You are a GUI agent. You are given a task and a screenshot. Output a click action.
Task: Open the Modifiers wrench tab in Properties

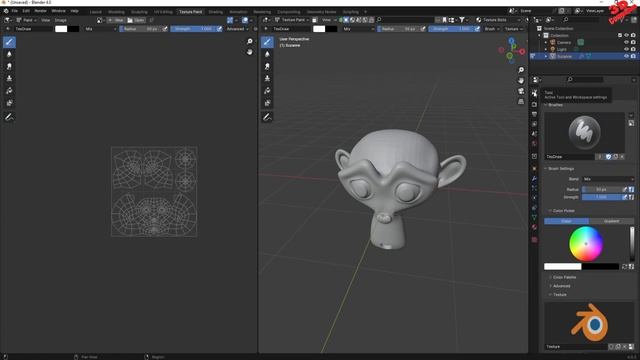[x=534, y=178]
